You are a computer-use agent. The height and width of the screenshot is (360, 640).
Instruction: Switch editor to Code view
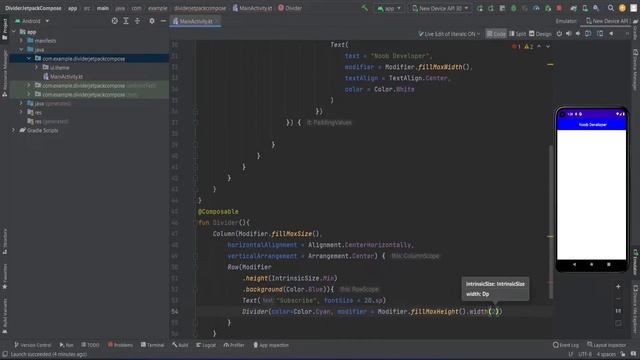(x=496, y=34)
